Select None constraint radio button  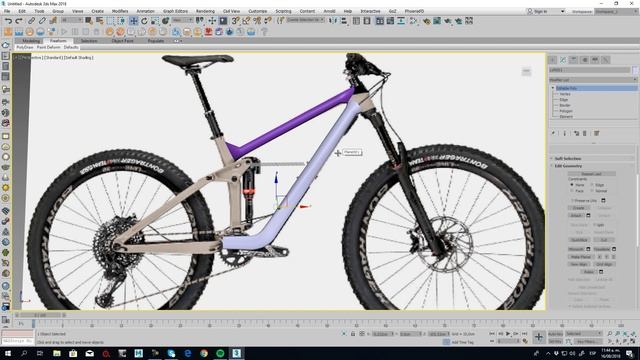click(572, 185)
